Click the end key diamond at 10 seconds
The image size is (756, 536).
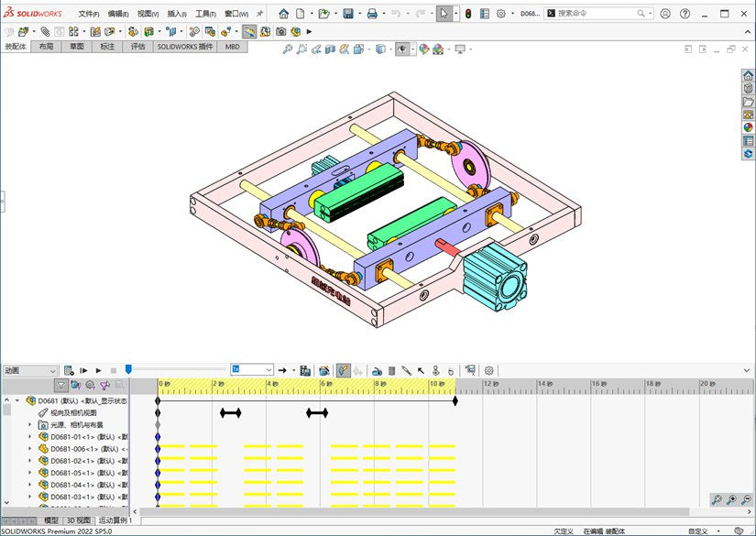455,400
